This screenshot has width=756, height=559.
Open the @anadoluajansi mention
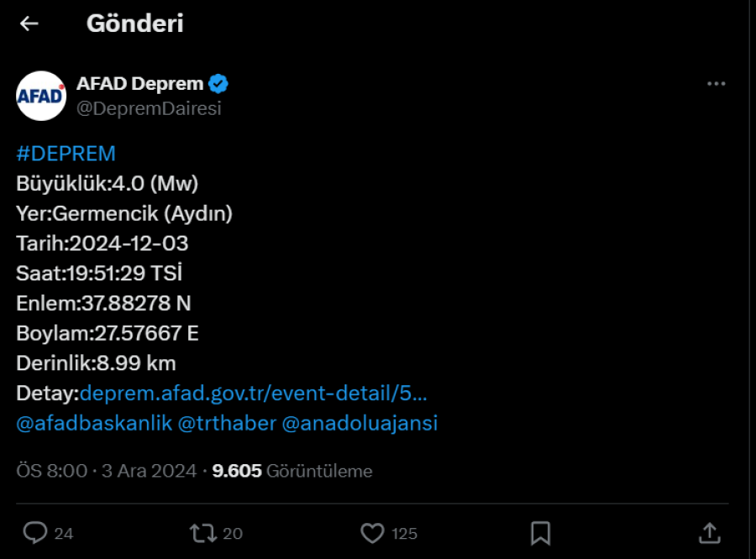point(360,423)
